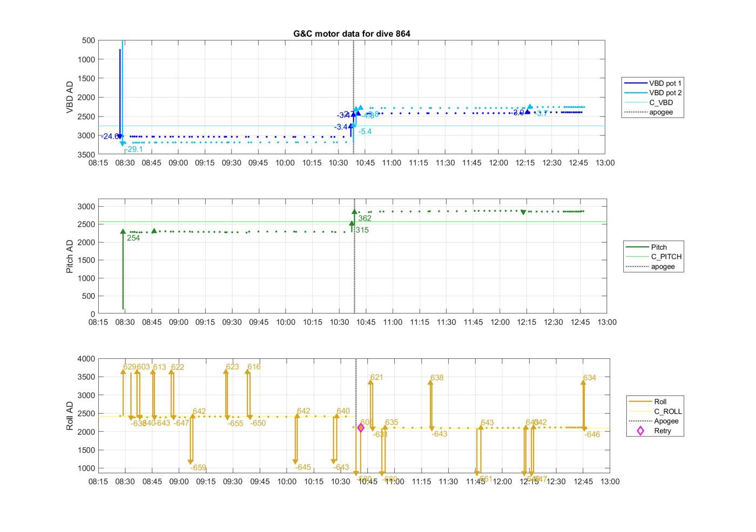Click the 'Pitch AD' y-axis label
This screenshot has width=756, height=532.
(70, 256)
